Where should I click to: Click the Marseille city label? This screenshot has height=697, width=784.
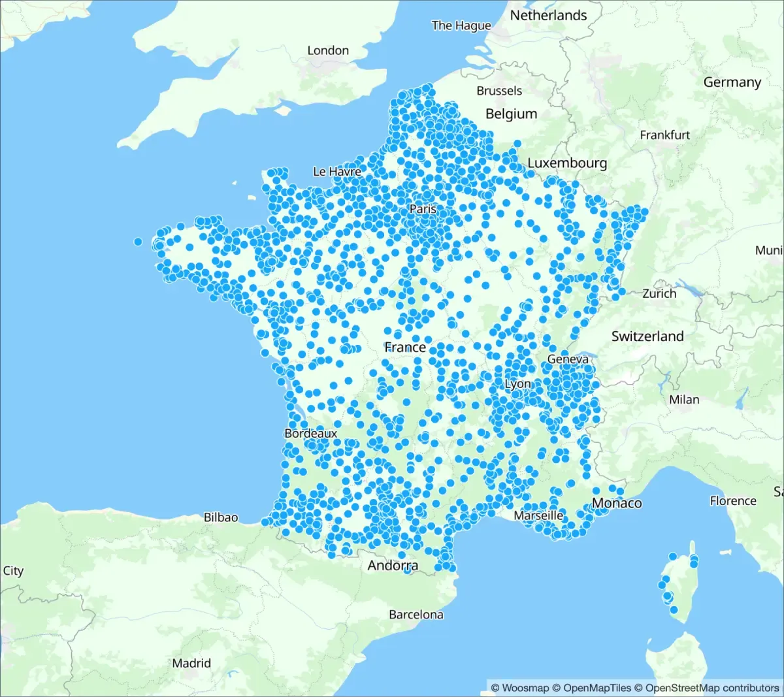coord(538,515)
